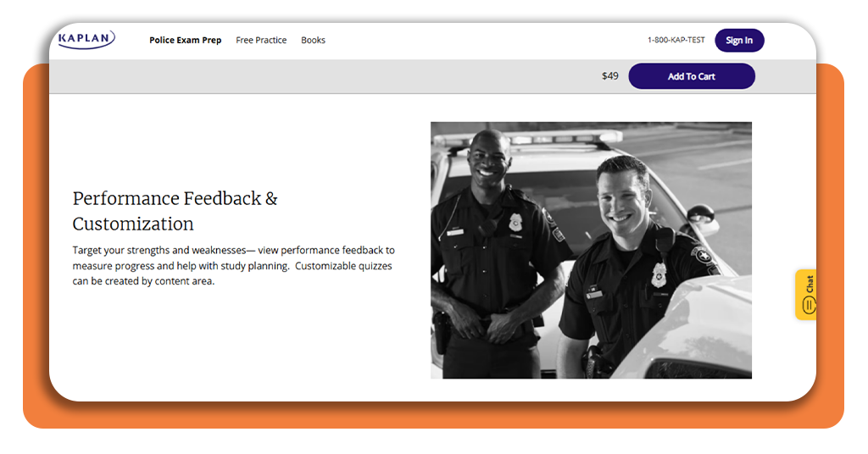
Task: Click the 1-800-KAP-TEST phone number
Action: click(x=676, y=40)
